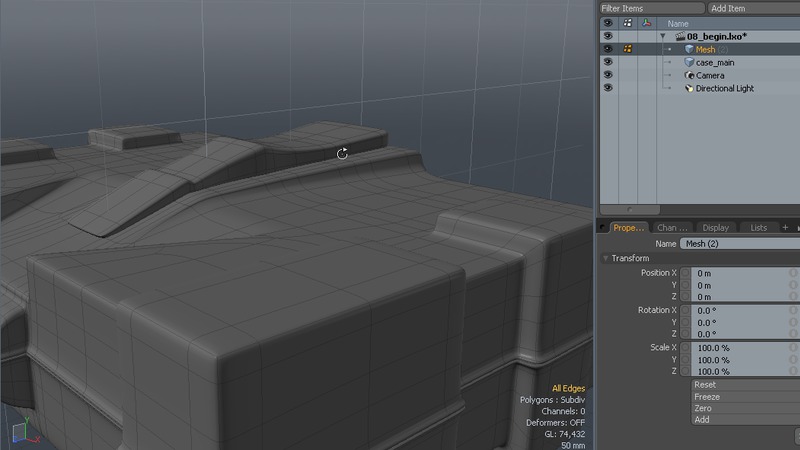800x450 pixels.
Task: Click the cube icon of the Mesh item
Action: 689,49
